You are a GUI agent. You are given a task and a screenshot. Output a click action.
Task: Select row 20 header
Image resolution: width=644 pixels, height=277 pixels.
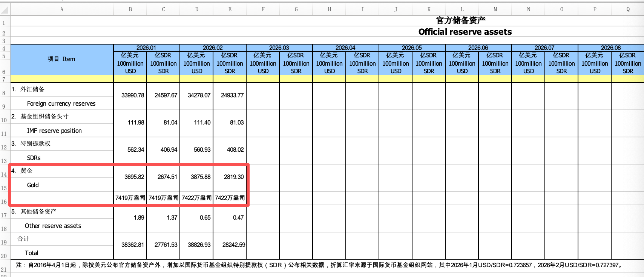tap(4, 256)
